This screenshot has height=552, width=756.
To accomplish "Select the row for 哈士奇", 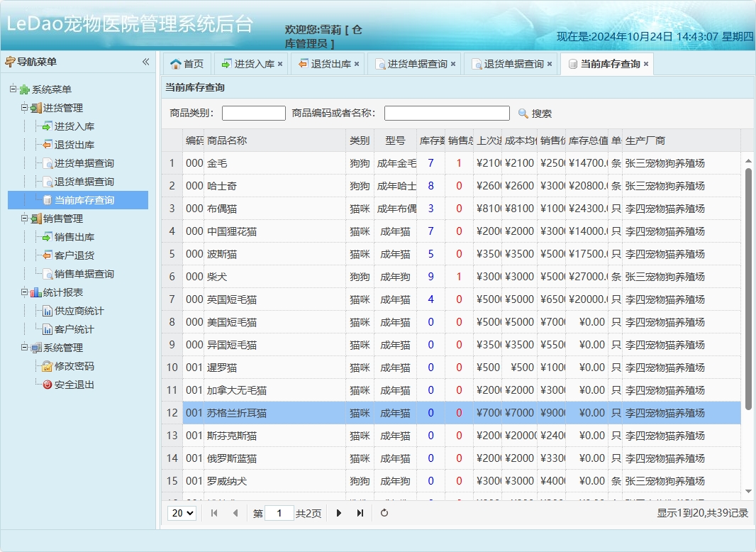I will click(284, 185).
